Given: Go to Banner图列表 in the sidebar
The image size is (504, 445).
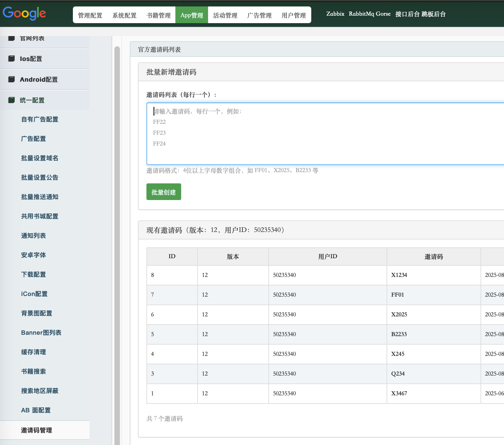Looking at the screenshot, I should (x=41, y=333).
